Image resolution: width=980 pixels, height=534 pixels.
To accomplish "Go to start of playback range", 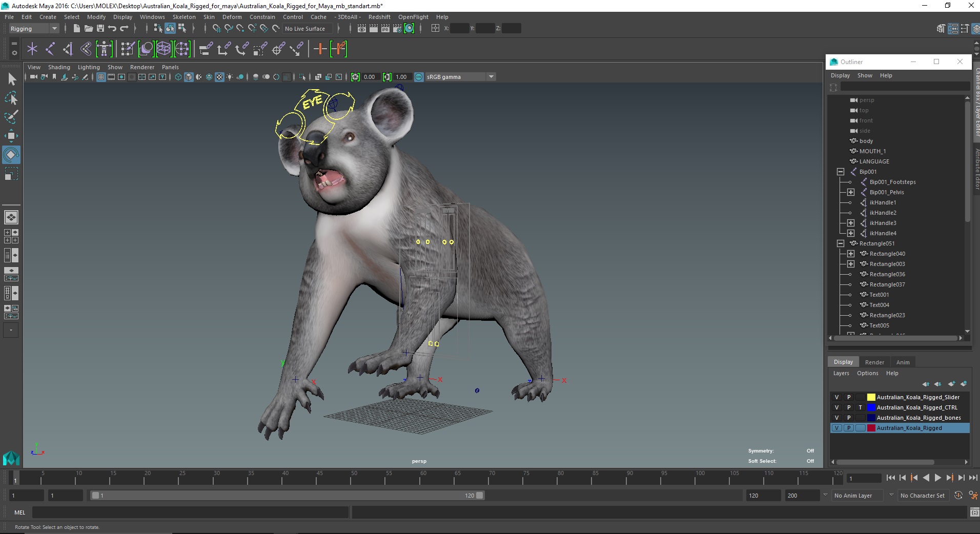I will 891,478.
